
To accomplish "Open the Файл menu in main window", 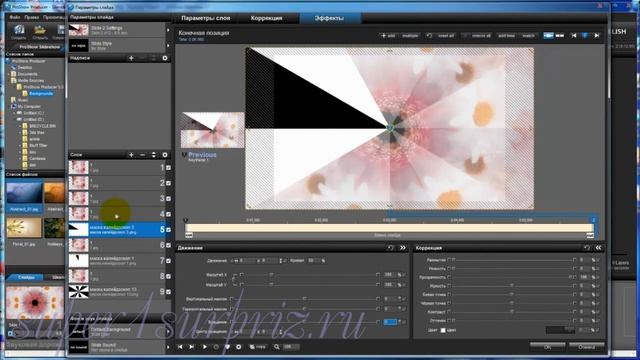I will coord(15,17).
